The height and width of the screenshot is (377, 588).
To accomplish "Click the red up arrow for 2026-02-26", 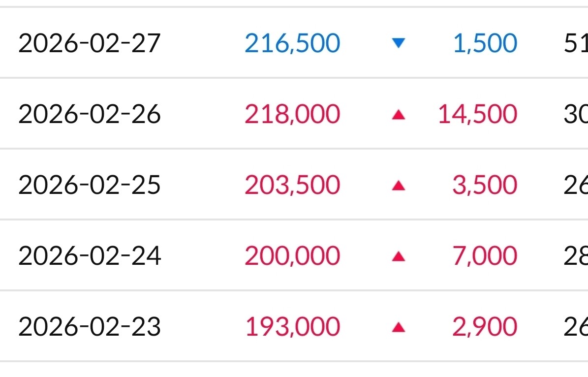I will pos(399,115).
